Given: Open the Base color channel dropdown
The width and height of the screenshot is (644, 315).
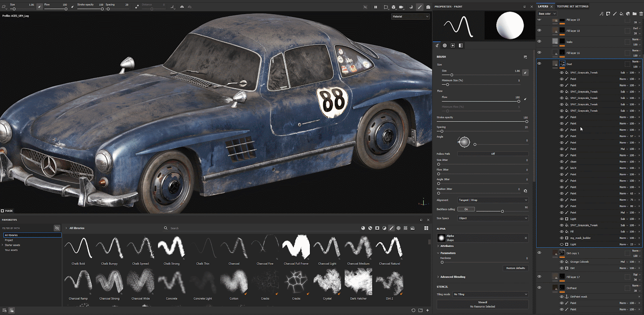Looking at the screenshot, I should pyautogui.click(x=547, y=14).
